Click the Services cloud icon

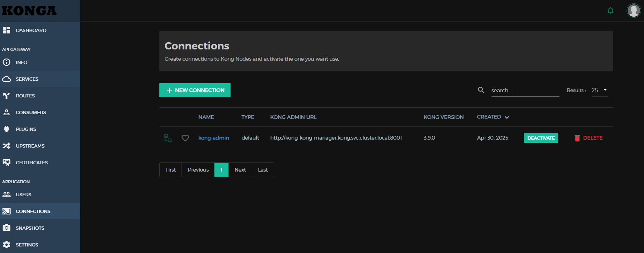tap(7, 79)
